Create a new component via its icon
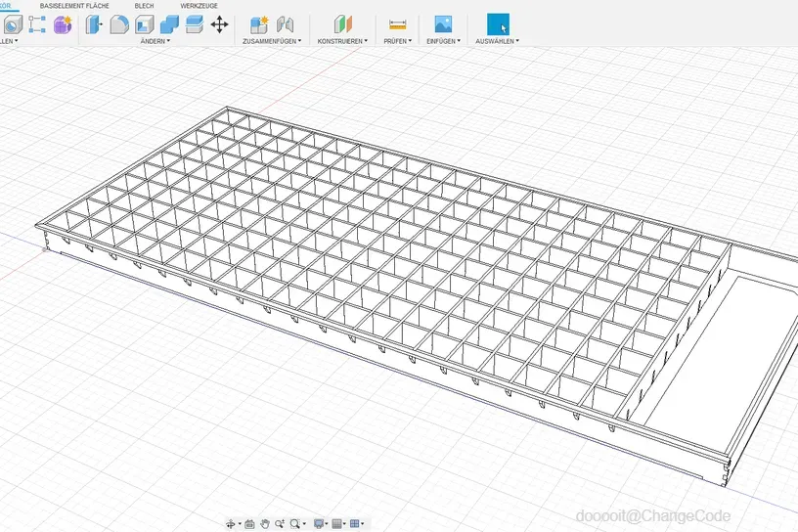This screenshot has height=532, width=798. click(259, 24)
